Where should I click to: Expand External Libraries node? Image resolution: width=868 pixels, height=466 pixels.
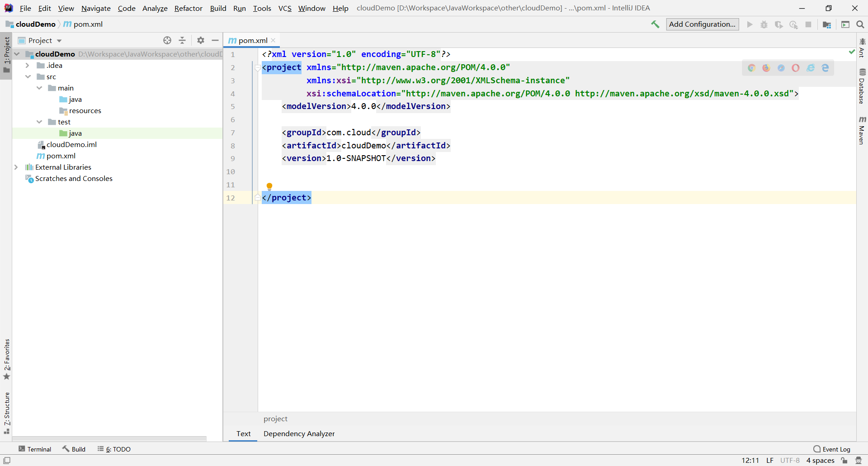[x=16, y=167]
